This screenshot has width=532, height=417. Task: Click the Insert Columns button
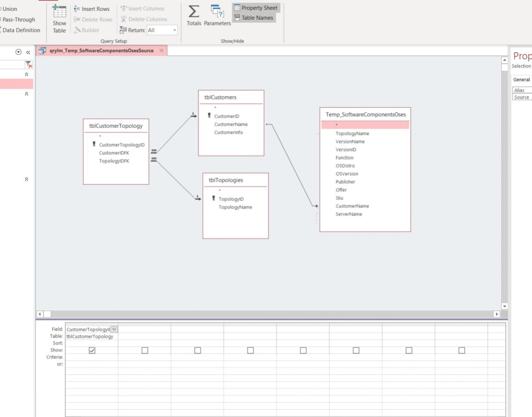(142, 8)
